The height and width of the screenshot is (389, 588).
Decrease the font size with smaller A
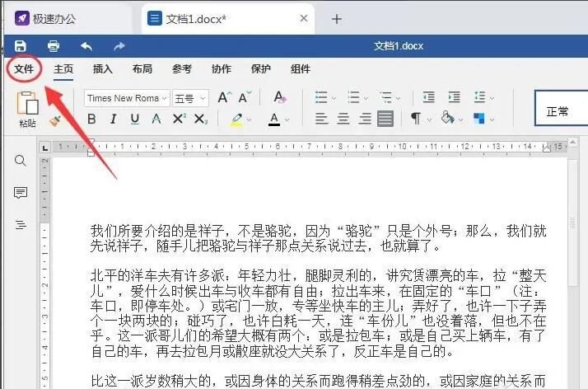[x=245, y=97]
